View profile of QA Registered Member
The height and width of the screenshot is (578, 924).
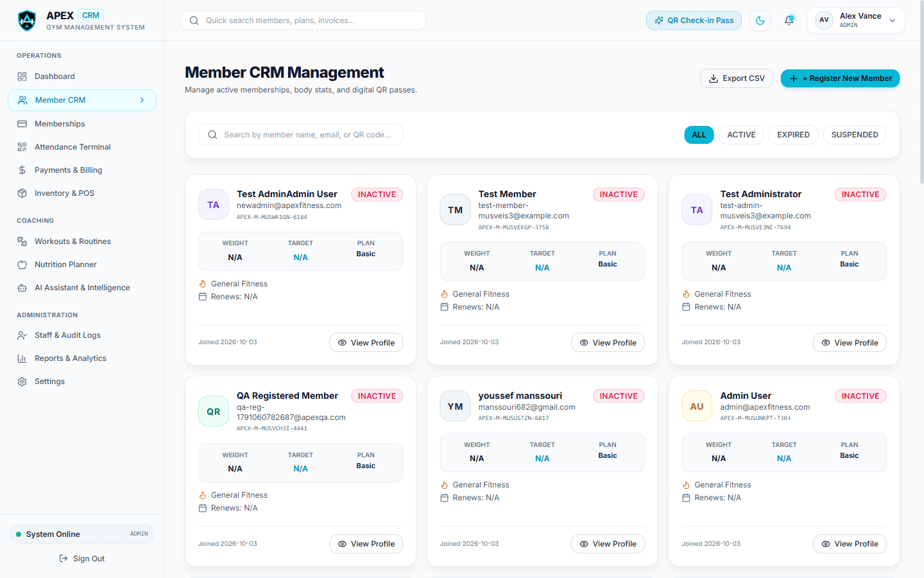tap(366, 544)
